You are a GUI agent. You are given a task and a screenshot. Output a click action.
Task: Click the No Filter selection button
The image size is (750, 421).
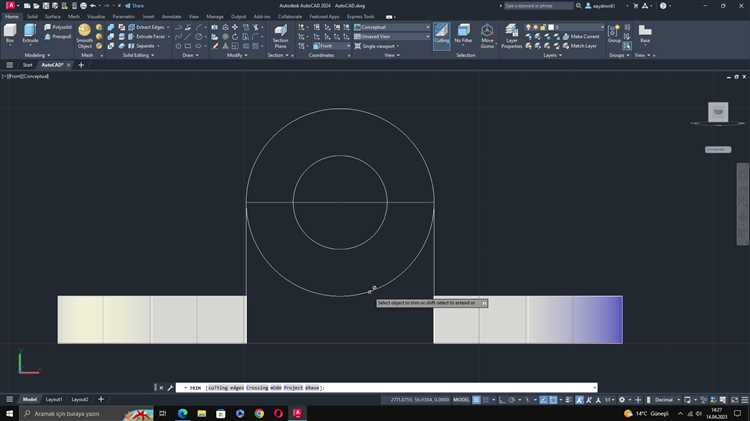coord(464,35)
